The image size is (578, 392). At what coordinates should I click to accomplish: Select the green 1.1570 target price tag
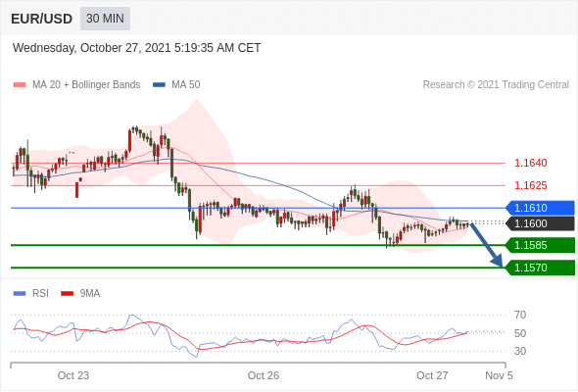[x=540, y=268]
